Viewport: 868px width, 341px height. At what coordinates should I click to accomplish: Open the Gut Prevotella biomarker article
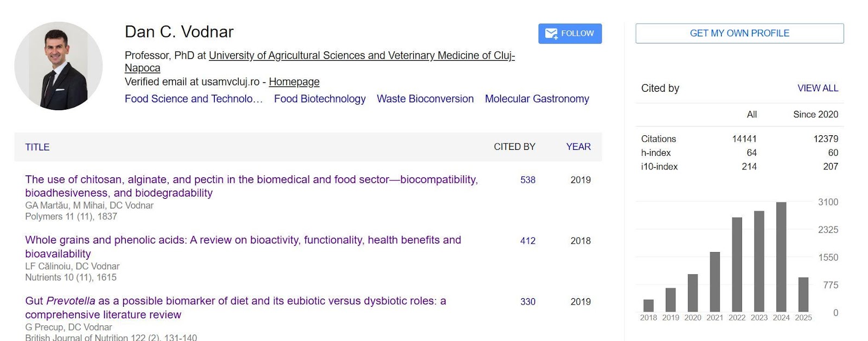click(x=235, y=308)
